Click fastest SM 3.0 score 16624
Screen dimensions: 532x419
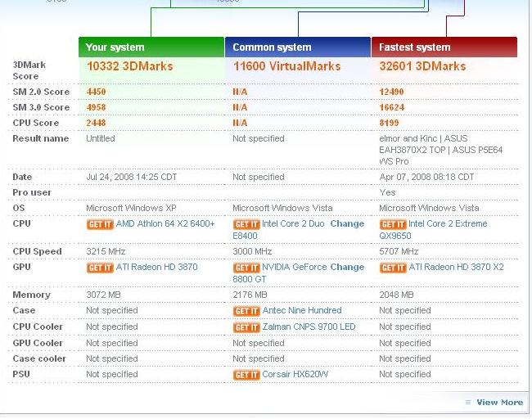coord(392,107)
